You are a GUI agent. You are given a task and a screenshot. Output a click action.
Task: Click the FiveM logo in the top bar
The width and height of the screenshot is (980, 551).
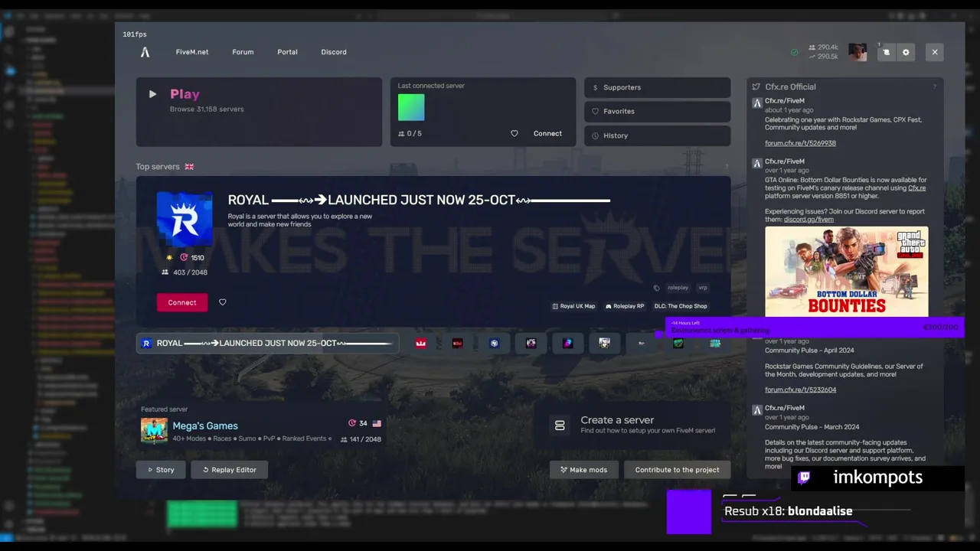[145, 52]
